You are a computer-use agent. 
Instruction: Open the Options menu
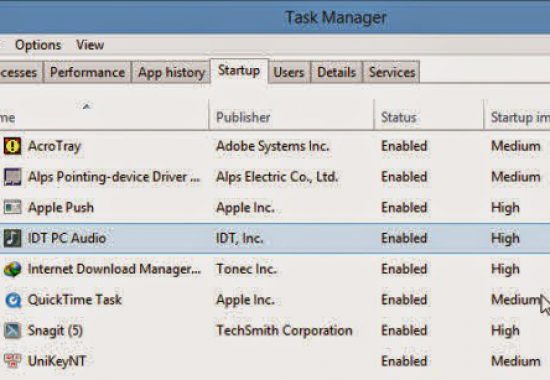[38, 45]
